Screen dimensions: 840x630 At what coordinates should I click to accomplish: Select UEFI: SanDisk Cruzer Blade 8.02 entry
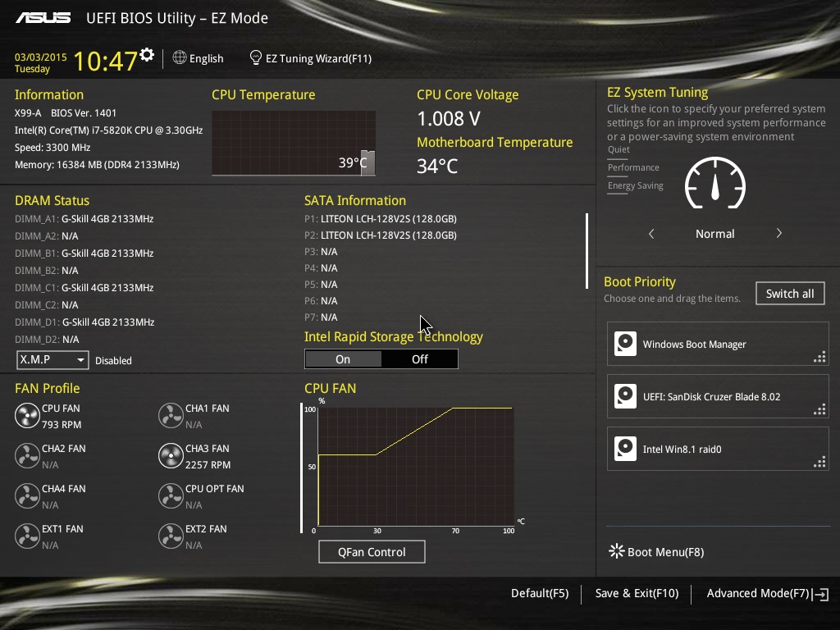[x=718, y=396]
